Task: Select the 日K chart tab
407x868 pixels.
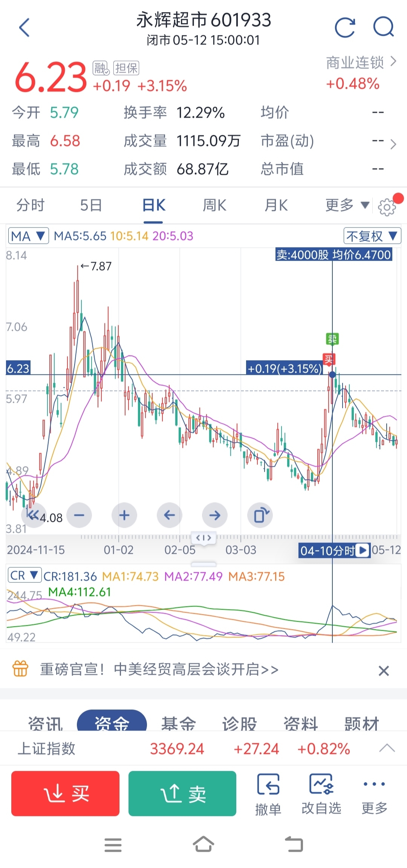Action: click(154, 205)
